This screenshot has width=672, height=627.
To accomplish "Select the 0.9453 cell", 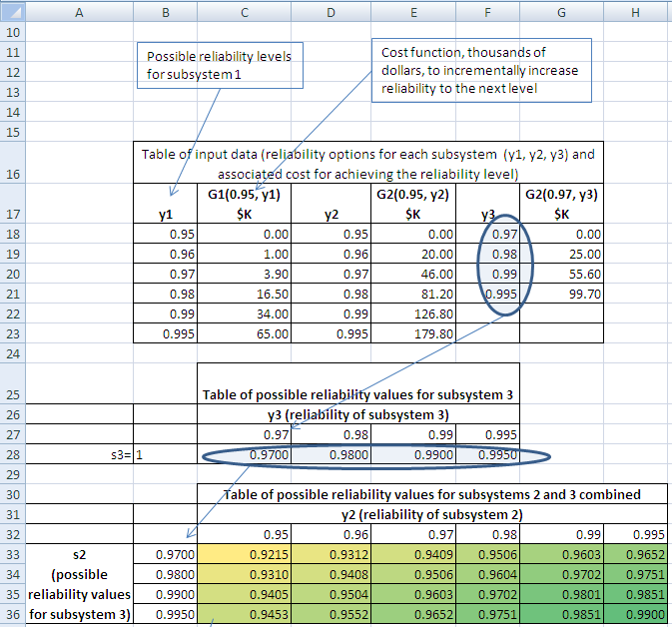I will [245, 614].
